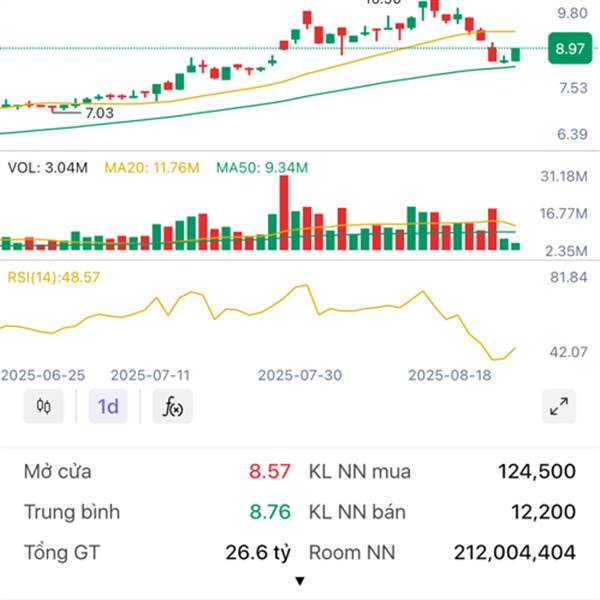Click the Mở cửa label

[57, 471]
